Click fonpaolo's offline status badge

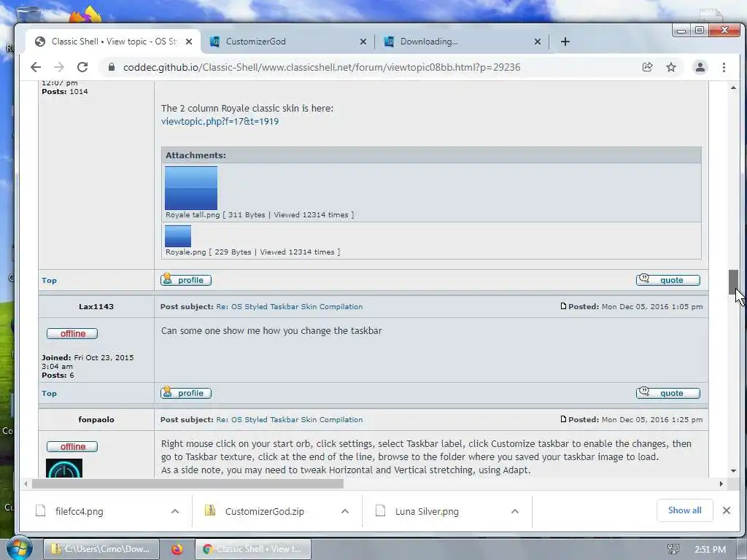click(x=72, y=446)
